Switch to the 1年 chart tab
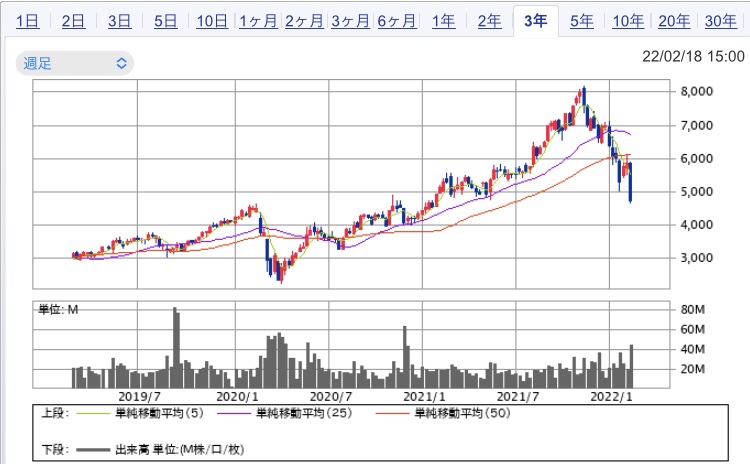The image size is (750, 464). pos(444,21)
